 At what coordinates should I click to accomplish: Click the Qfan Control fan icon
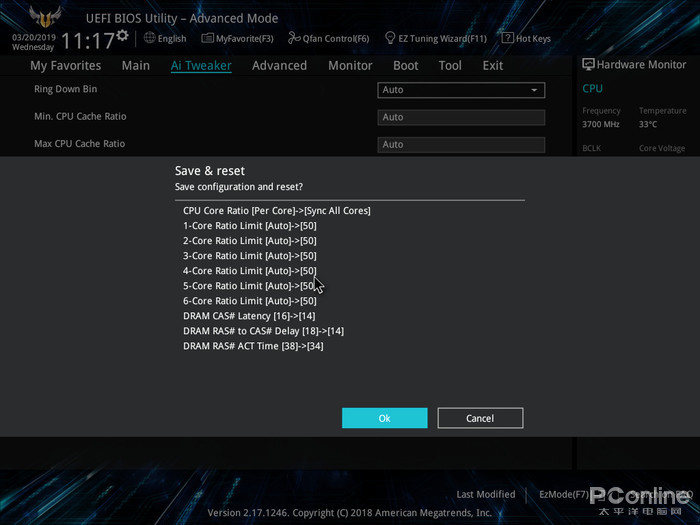click(294, 38)
